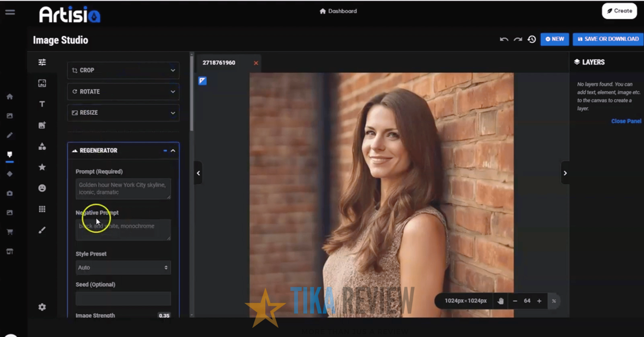
Task: Open the shapes/elements tool
Action: [x=42, y=146]
